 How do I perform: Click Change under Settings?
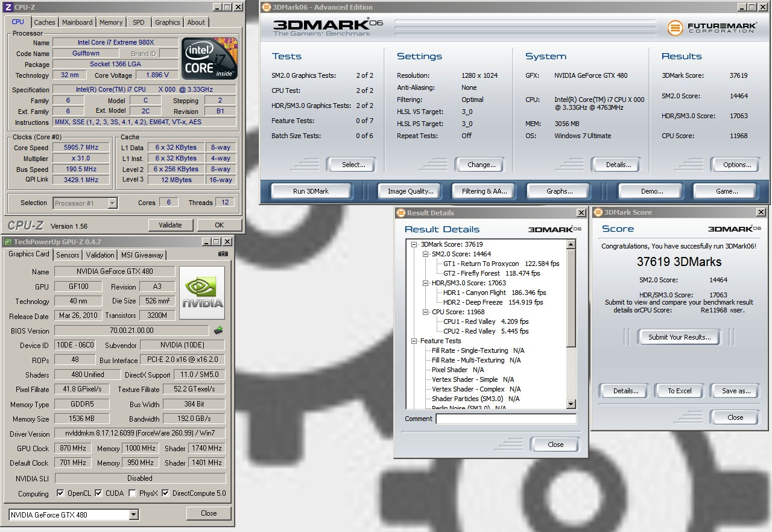(x=481, y=165)
